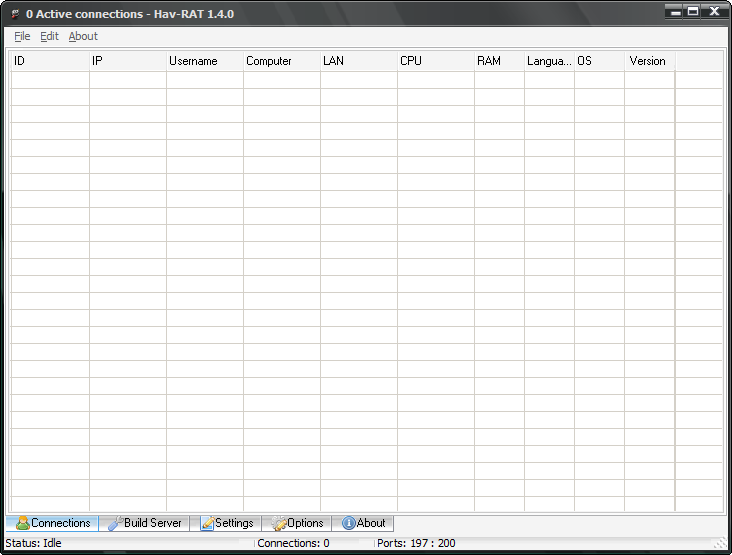Click the Username column header
This screenshot has height=555, width=732.
click(x=204, y=61)
